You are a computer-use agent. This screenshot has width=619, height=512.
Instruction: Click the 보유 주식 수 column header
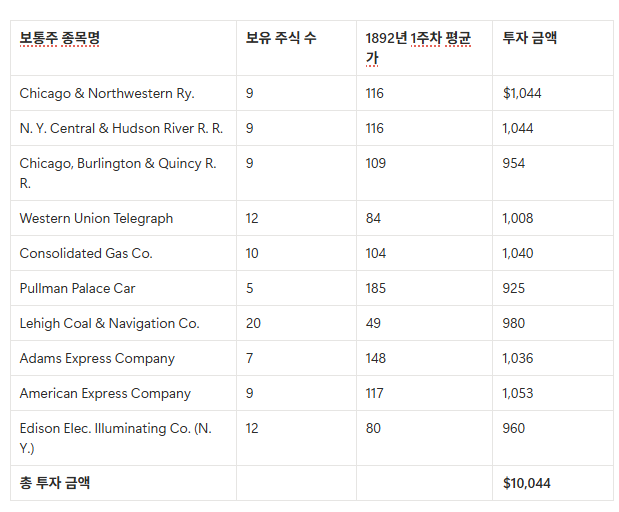pos(281,39)
